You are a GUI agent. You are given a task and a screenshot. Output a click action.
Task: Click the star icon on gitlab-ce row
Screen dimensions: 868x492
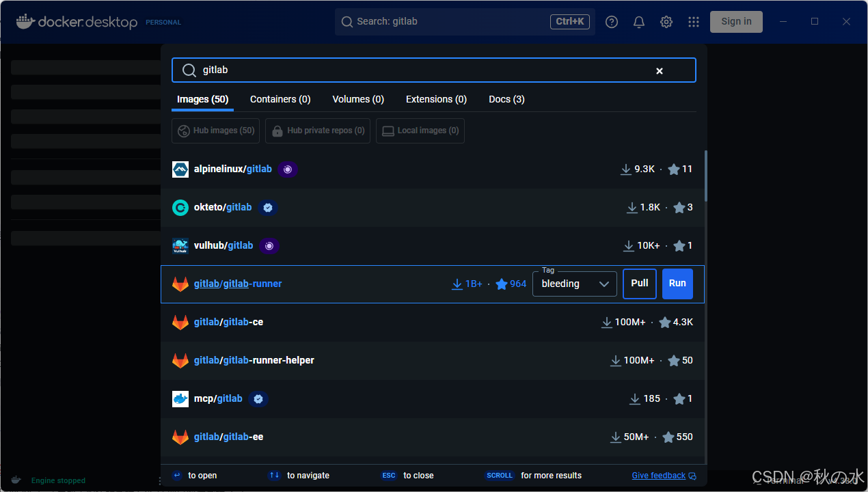[x=665, y=322]
